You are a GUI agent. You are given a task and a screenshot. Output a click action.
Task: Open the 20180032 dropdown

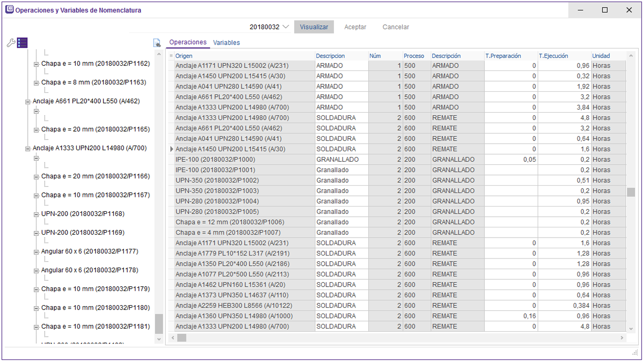click(x=285, y=27)
